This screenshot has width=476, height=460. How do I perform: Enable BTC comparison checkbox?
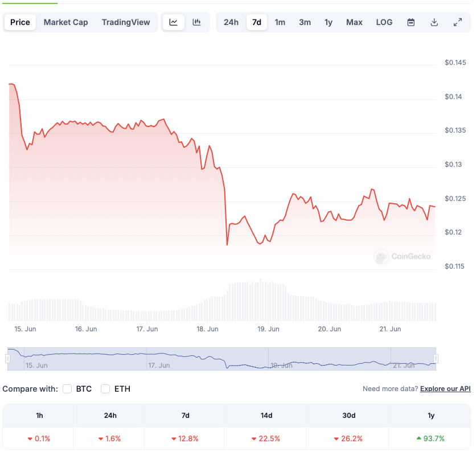click(67, 389)
